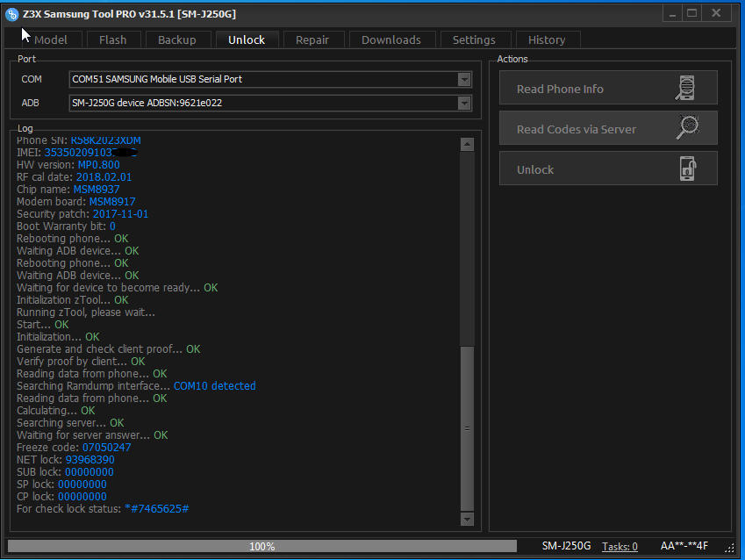Click the resize grip icon in status bar

pos(729,548)
